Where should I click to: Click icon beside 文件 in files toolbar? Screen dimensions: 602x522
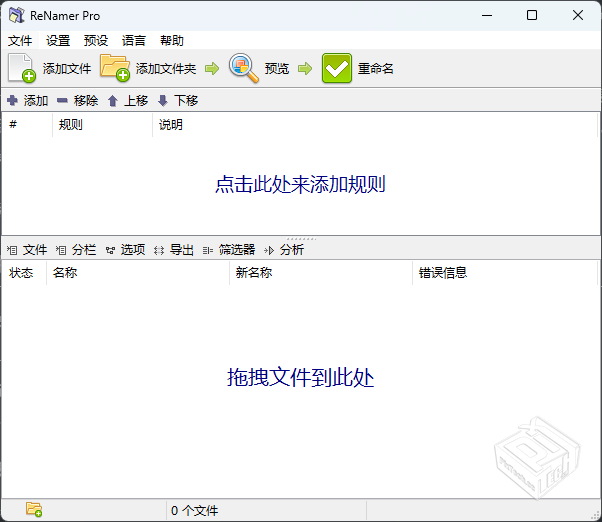pos(12,250)
